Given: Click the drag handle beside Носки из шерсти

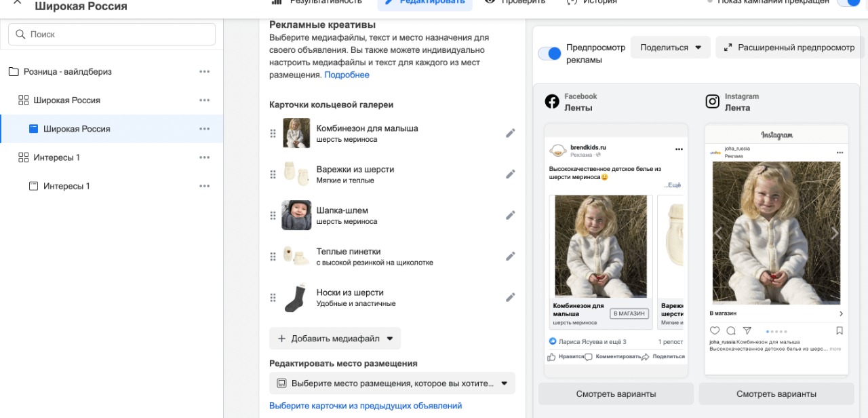Looking at the screenshot, I should coord(273,297).
